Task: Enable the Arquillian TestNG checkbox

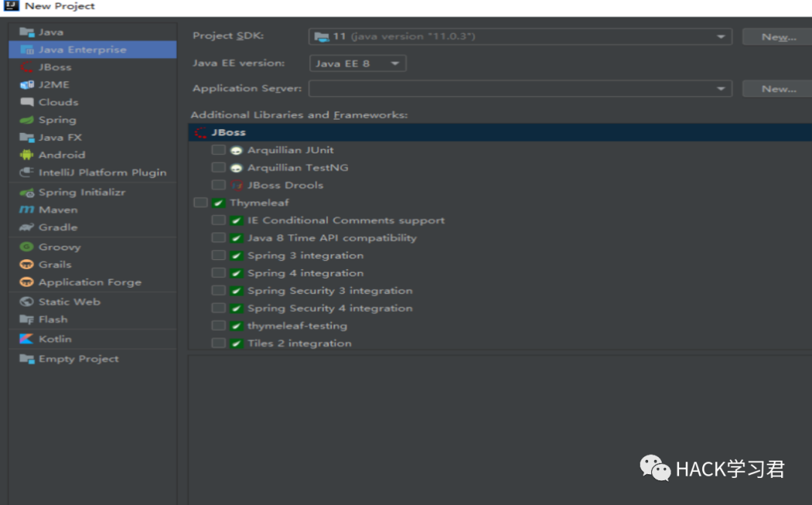Action: 219,168
